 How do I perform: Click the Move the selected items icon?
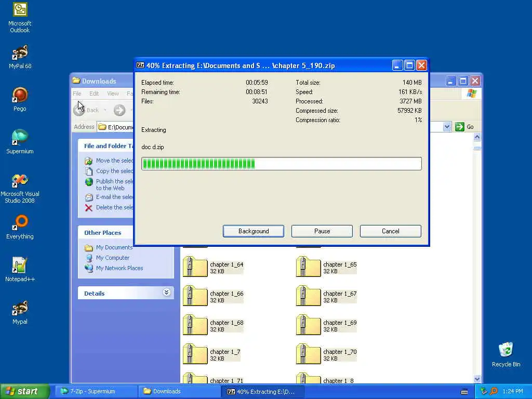(x=88, y=161)
